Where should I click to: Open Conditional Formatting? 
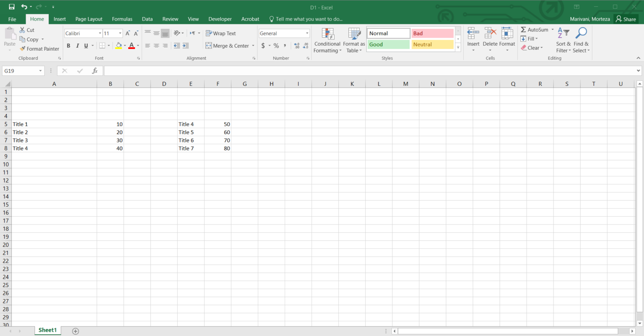[327, 40]
